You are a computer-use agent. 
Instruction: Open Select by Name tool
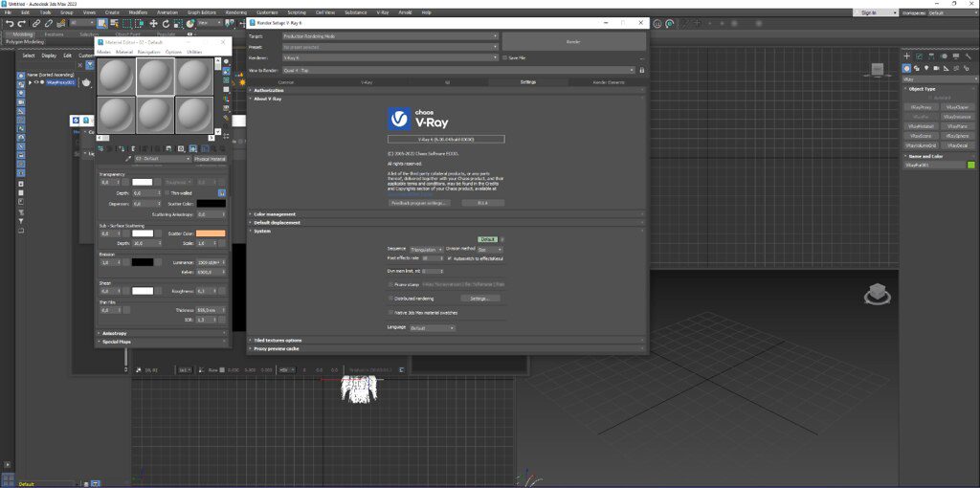(115, 23)
